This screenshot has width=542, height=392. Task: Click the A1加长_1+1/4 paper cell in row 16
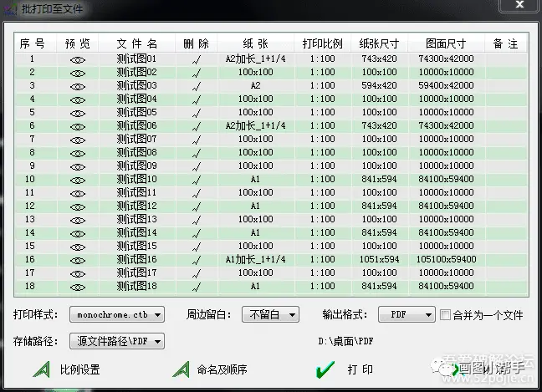coord(255,259)
